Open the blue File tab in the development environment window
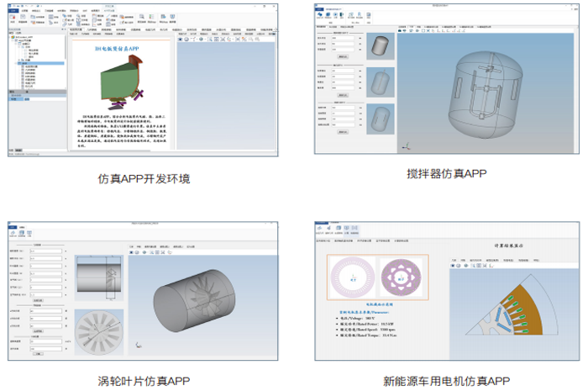The height and width of the screenshot is (391, 588). click(13, 10)
